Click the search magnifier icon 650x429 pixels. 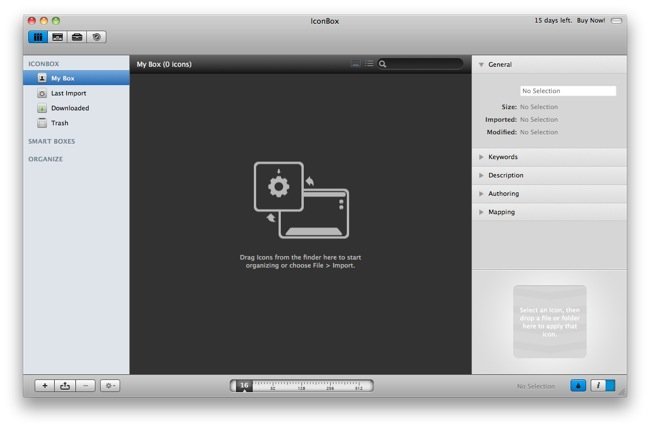pos(383,64)
